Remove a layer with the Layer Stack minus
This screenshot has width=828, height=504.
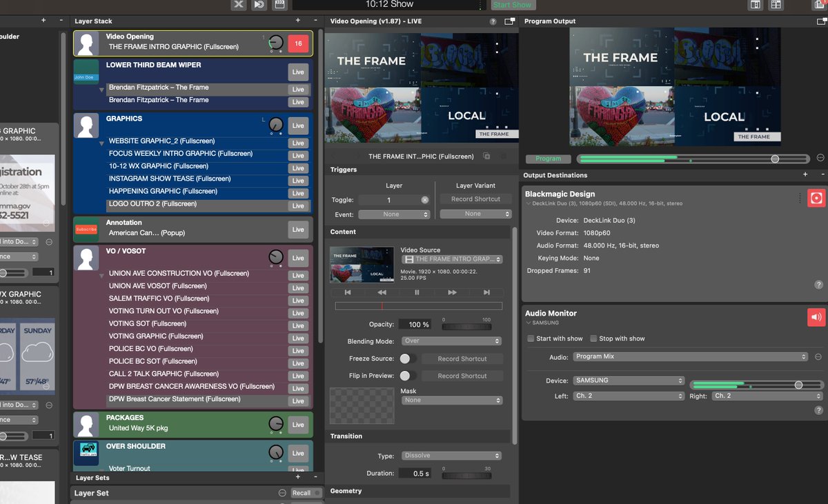(x=315, y=21)
